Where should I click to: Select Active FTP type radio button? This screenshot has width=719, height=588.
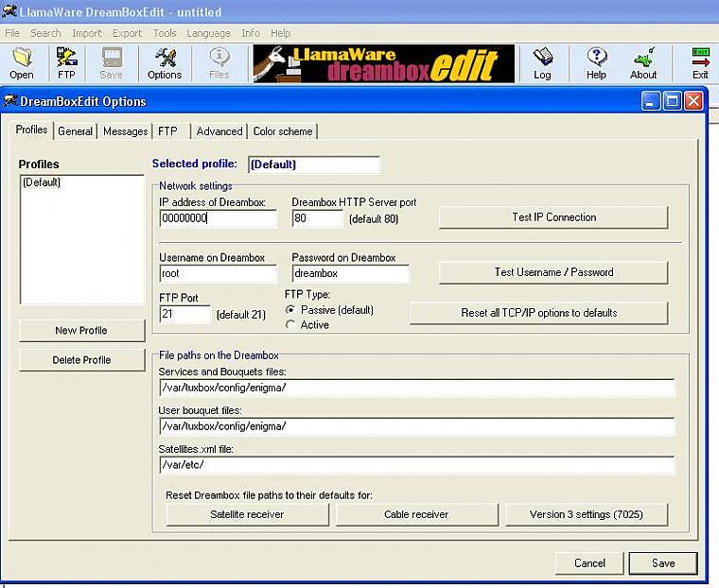point(291,325)
